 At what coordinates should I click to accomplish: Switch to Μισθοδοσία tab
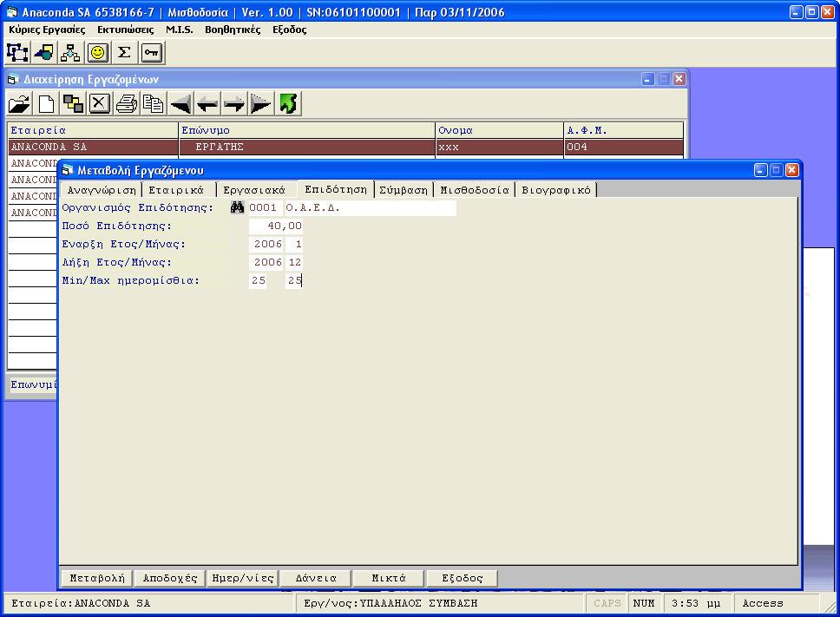[474, 190]
